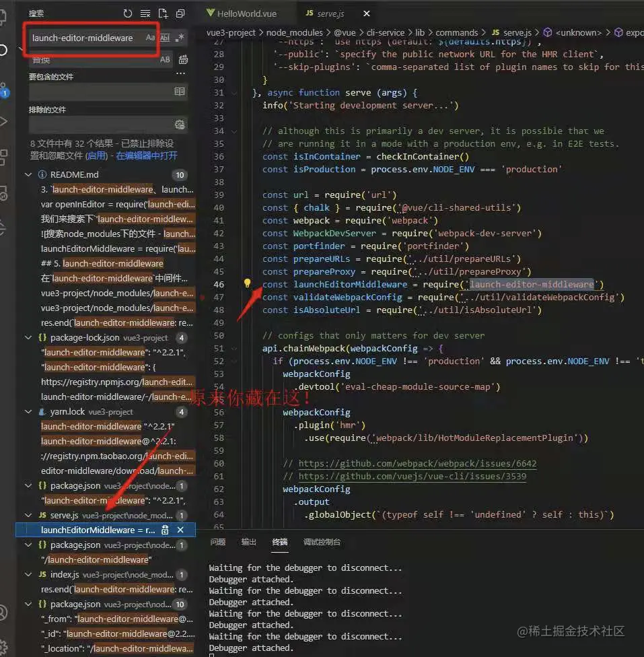This screenshot has width=644, height=657.
Task: Click the 在编辑器中打开 link
Action: point(147,156)
